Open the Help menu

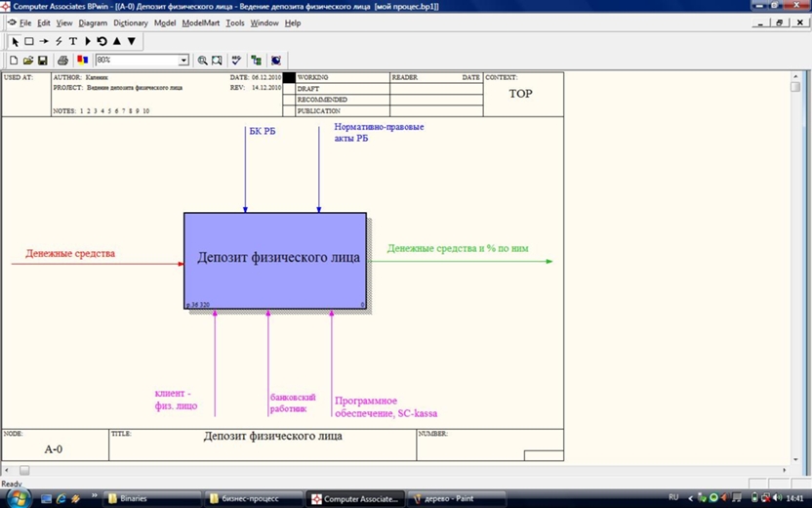tap(293, 23)
